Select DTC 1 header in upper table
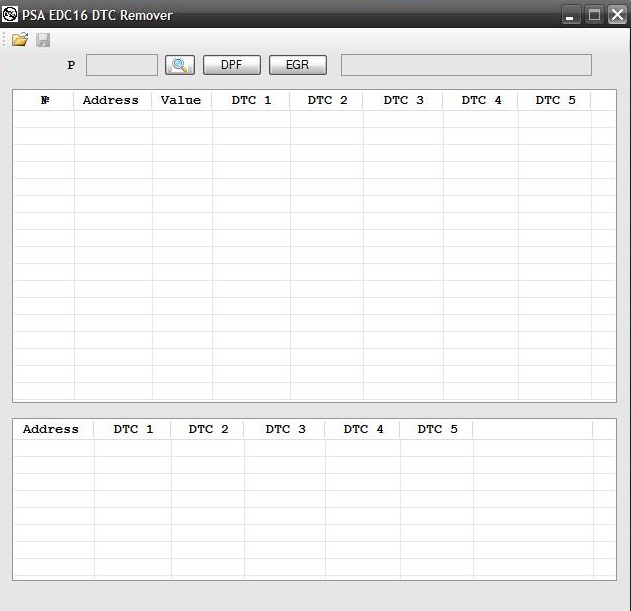Image resolution: width=631 pixels, height=611 pixels. [251, 100]
